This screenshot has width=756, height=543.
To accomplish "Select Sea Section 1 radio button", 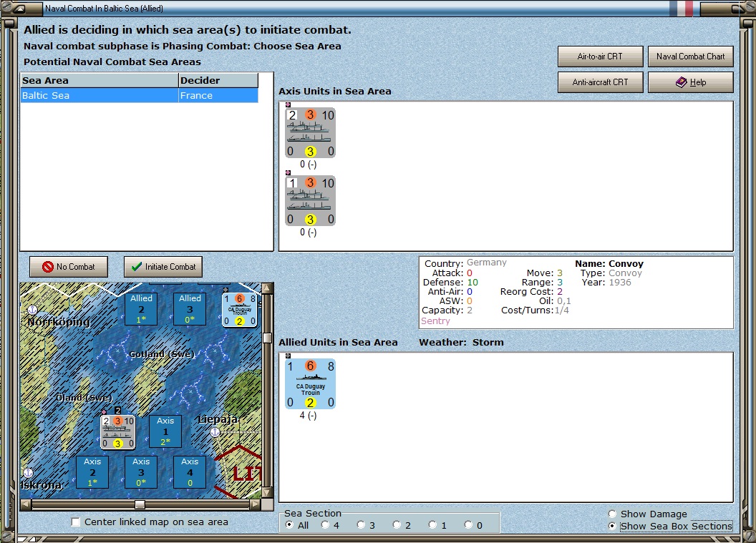I will (432, 524).
